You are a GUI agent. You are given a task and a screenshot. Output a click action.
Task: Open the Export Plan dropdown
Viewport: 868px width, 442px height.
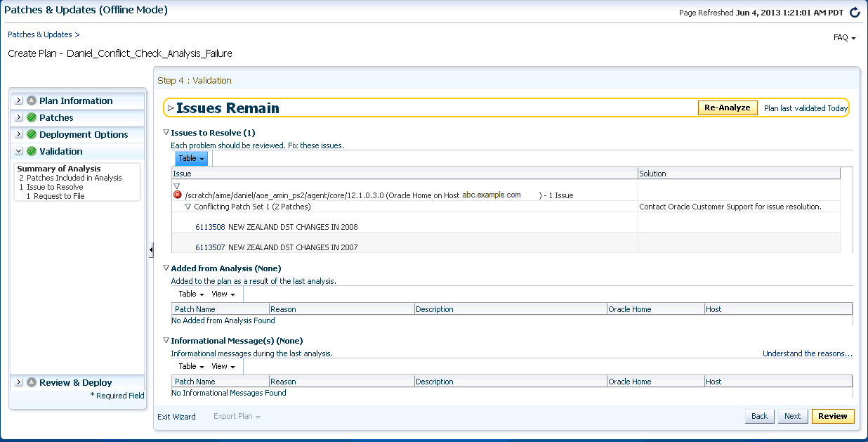coord(237,416)
